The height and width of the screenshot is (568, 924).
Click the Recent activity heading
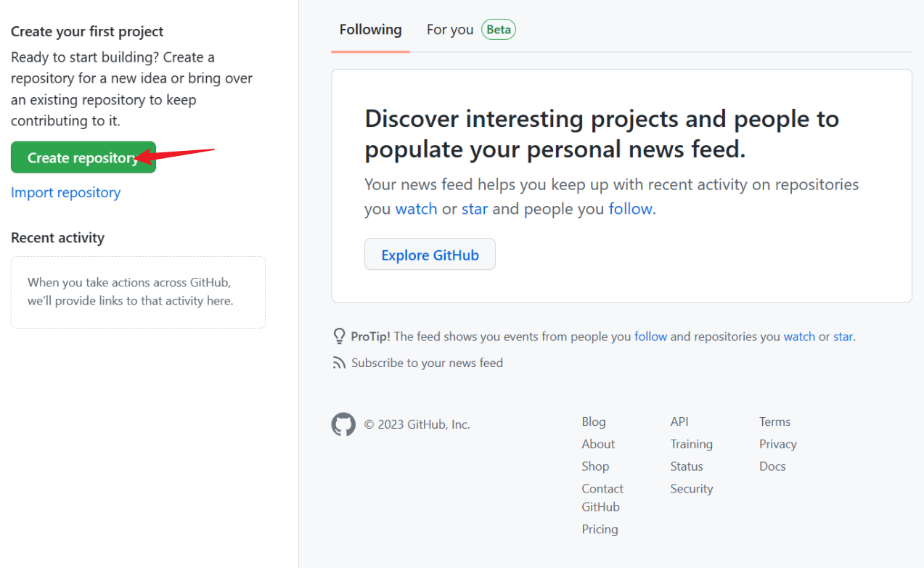[x=57, y=238]
